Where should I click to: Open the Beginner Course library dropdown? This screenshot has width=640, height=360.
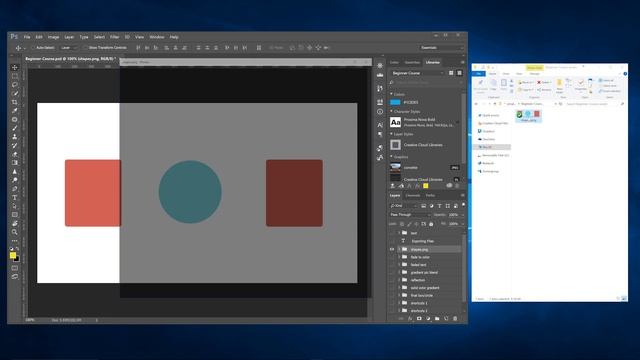pyautogui.click(x=417, y=73)
